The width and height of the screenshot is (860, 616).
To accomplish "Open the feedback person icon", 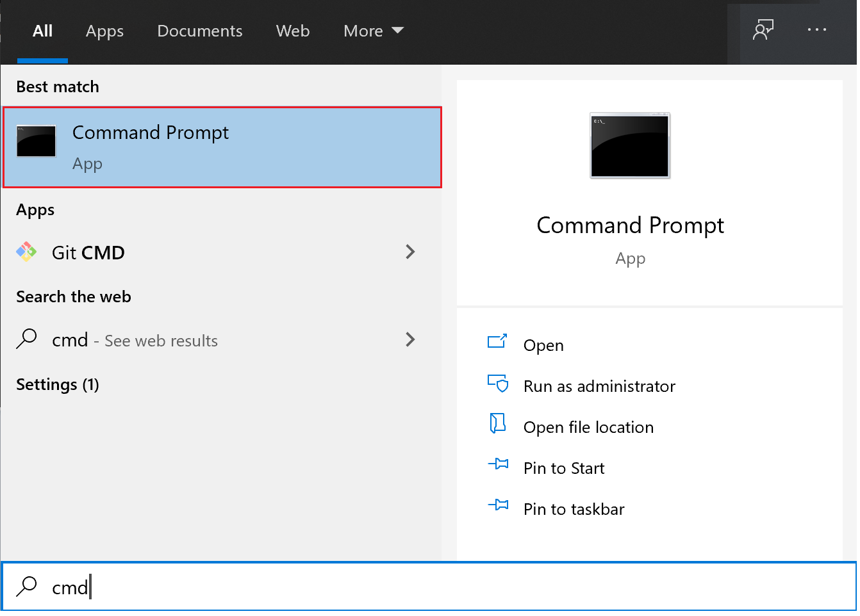I will [x=763, y=30].
